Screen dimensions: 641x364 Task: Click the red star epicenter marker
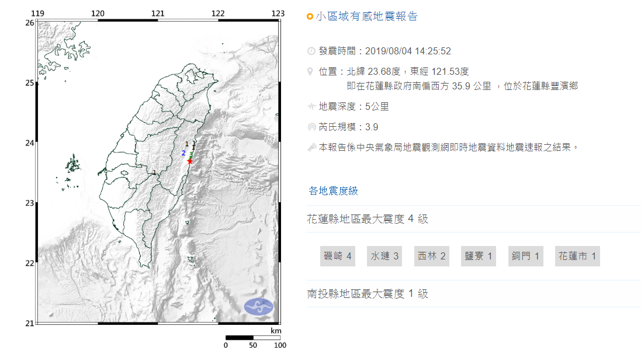(189, 161)
